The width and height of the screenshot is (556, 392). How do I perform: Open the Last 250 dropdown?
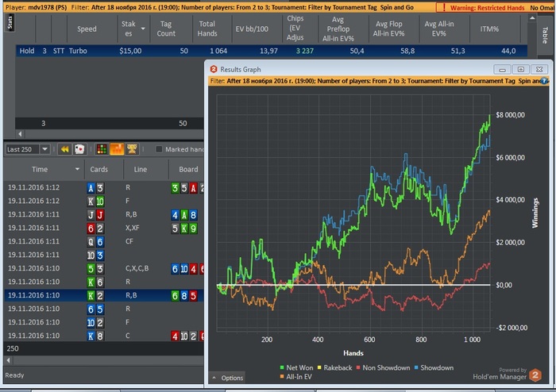[44, 149]
